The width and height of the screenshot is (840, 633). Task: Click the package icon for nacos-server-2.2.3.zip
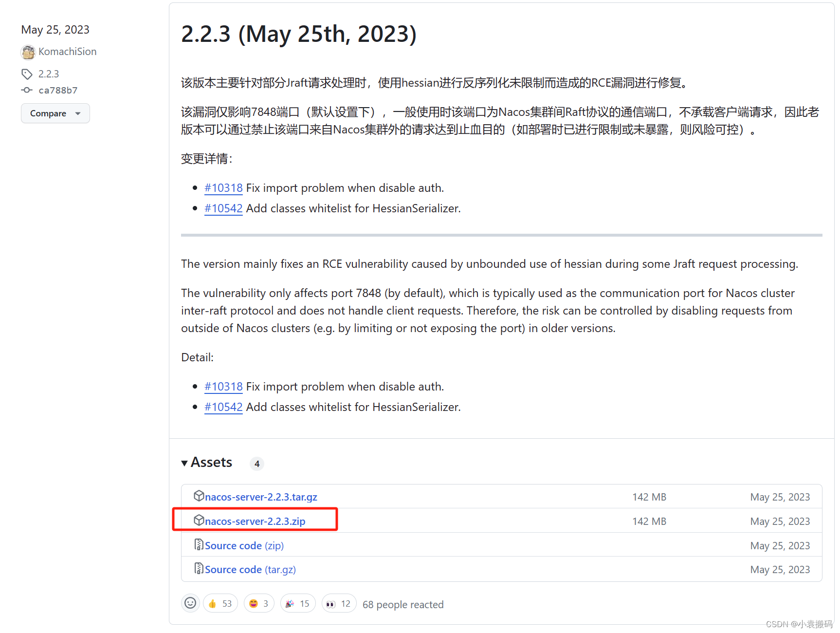click(x=199, y=520)
